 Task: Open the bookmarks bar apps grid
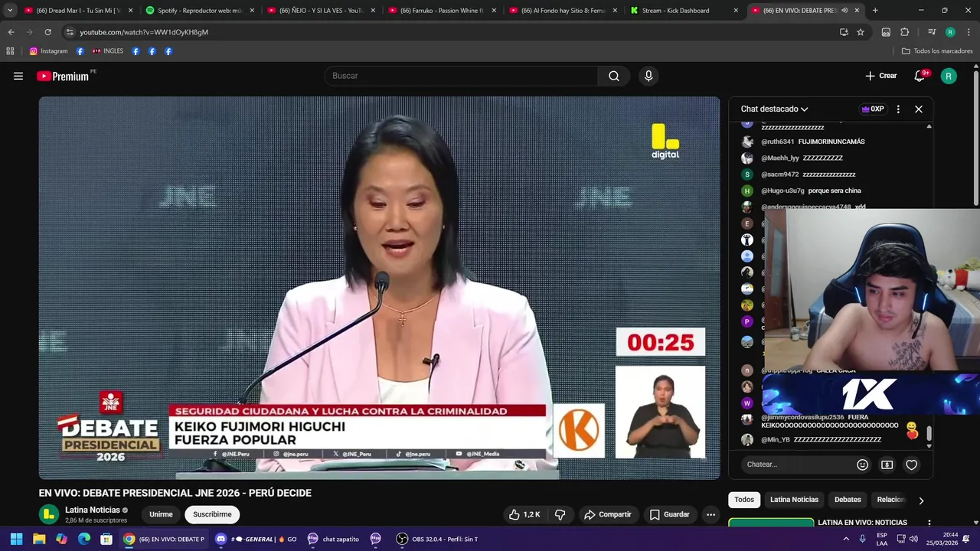point(10,51)
